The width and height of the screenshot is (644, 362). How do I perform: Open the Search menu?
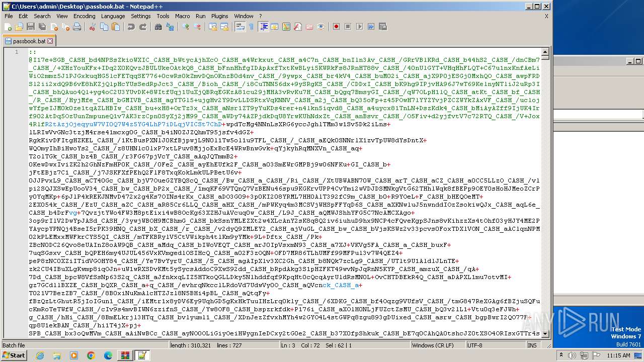tap(42, 16)
